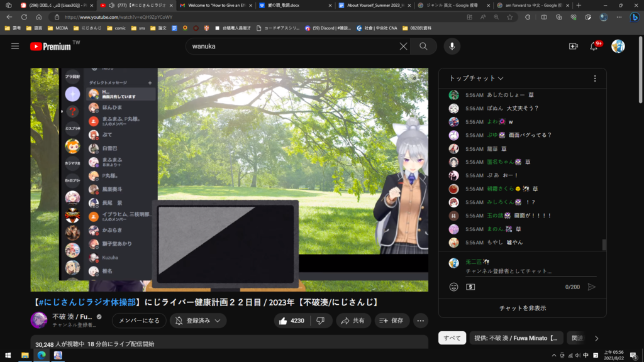Viewport: 644px width, 362px height.
Task: Click メンバーになる join button
Action: pyautogui.click(x=139, y=321)
